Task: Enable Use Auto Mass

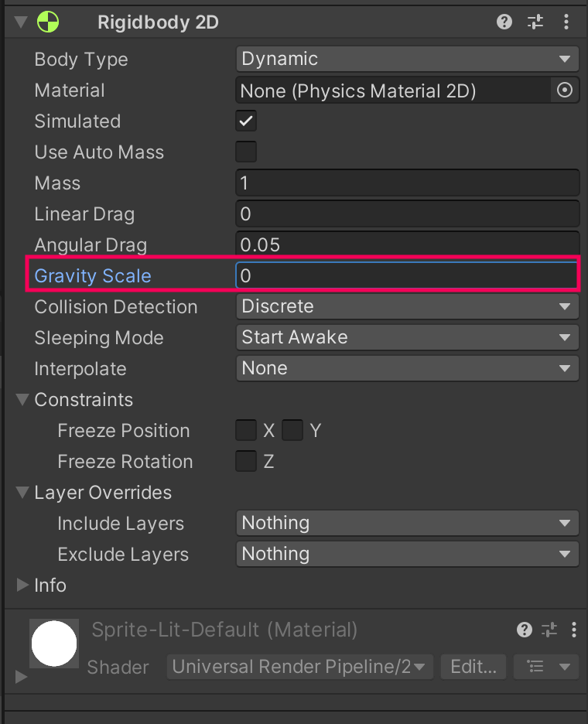Action: click(245, 152)
